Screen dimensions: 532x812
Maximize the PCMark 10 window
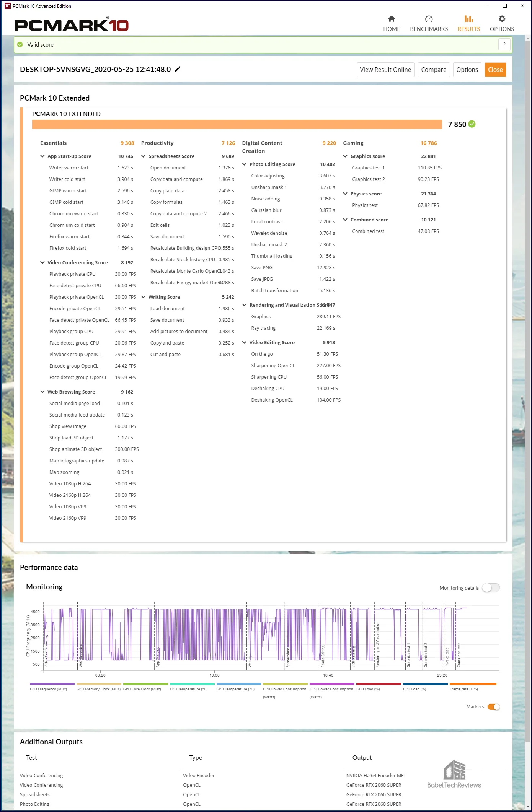pos(505,6)
